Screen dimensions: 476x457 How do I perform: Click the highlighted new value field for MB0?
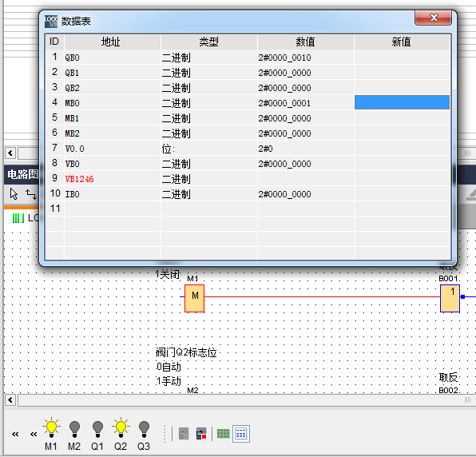(x=402, y=102)
